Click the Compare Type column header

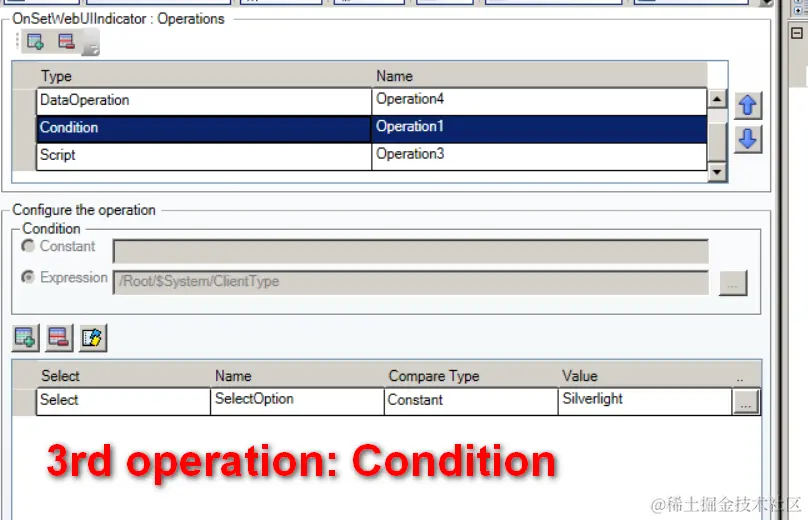coord(471,376)
